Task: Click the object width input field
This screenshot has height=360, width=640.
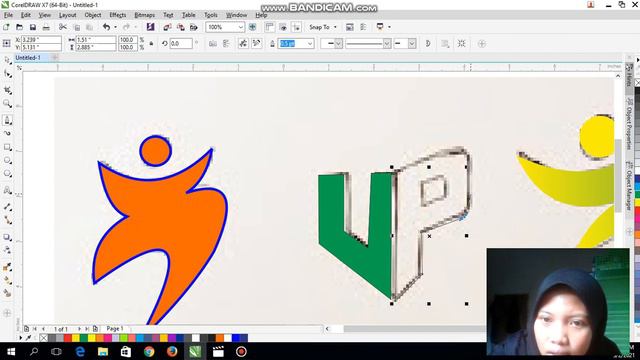Action: [x=96, y=40]
